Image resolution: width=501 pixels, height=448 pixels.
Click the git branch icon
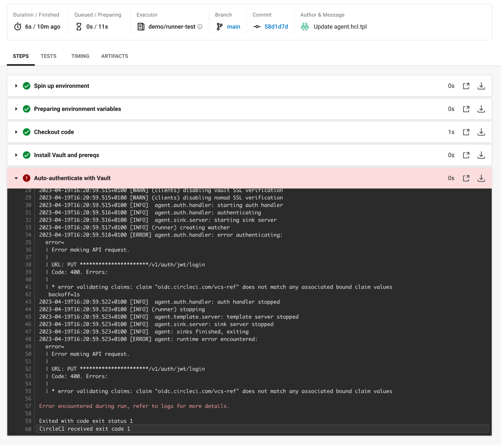(220, 27)
